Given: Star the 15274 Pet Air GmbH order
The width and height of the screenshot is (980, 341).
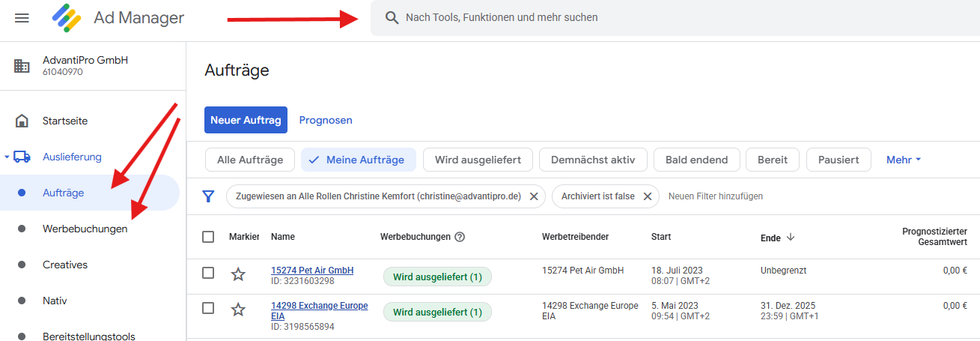Looking at the screenshot, I should (238, 274).
